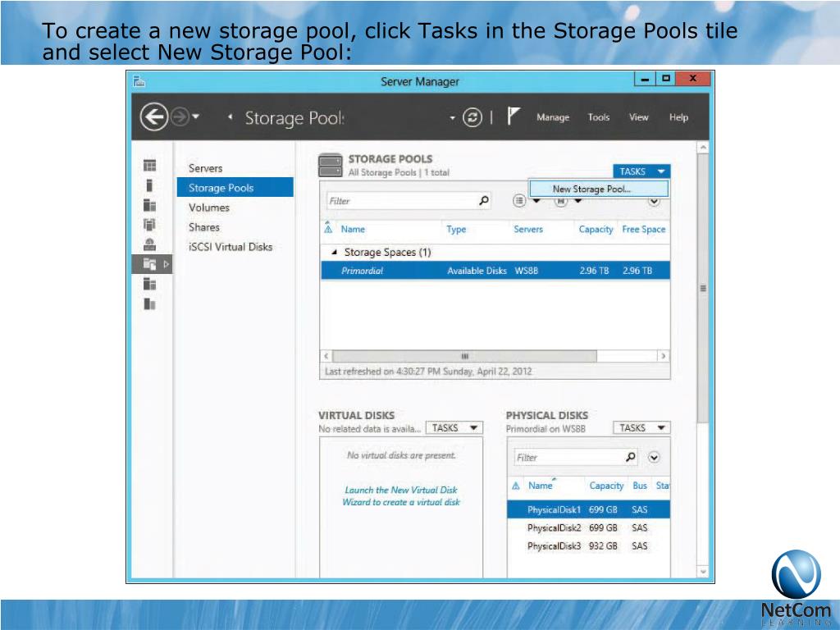Screen dimensions: 840x630
Task: Expand the Storage Pools filter chevron circle
Action: 654,203
